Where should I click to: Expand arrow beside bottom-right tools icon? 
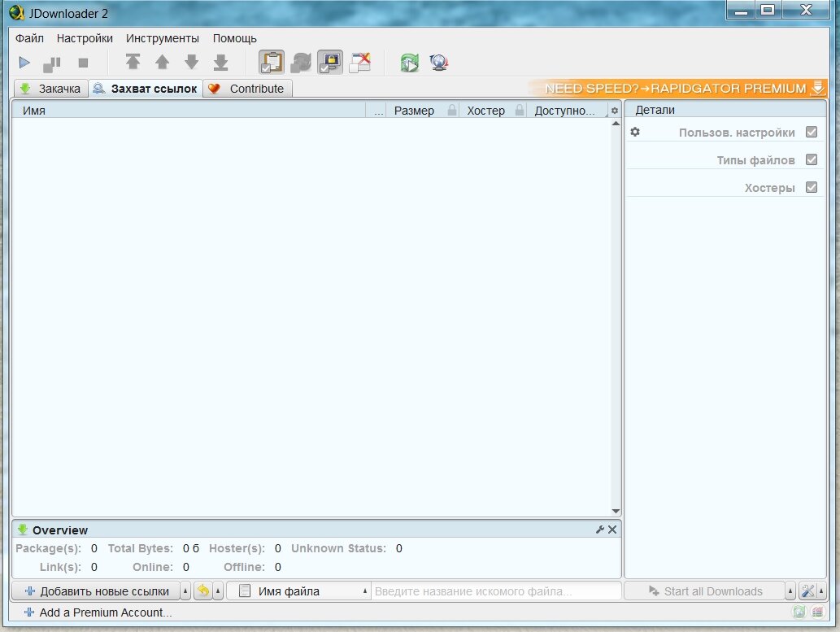pos(821,591)
